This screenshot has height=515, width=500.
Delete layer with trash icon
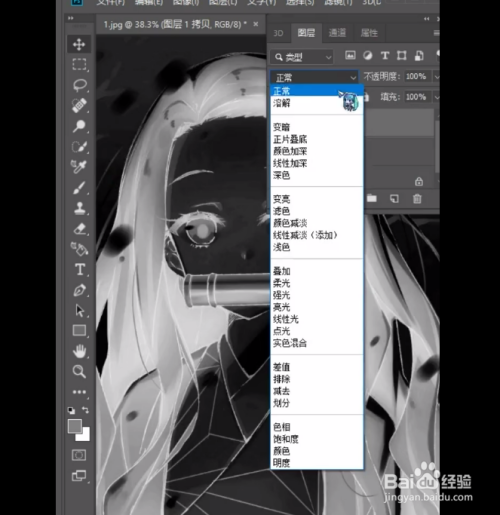(417, 199)
